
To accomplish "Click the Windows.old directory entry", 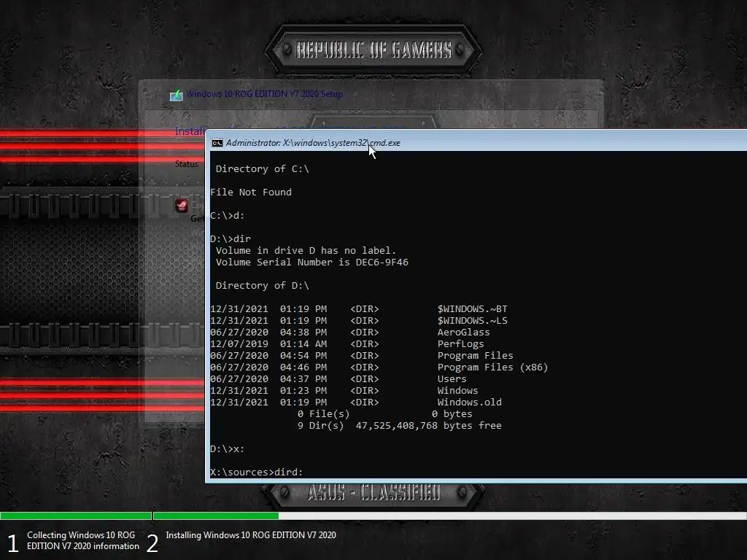I will 356,402.
